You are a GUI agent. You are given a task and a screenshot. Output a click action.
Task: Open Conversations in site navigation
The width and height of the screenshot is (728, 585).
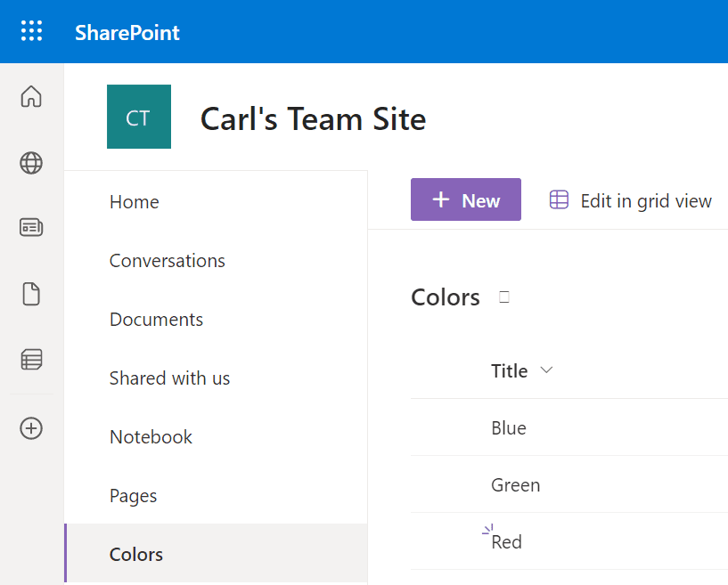coord(168,261)
